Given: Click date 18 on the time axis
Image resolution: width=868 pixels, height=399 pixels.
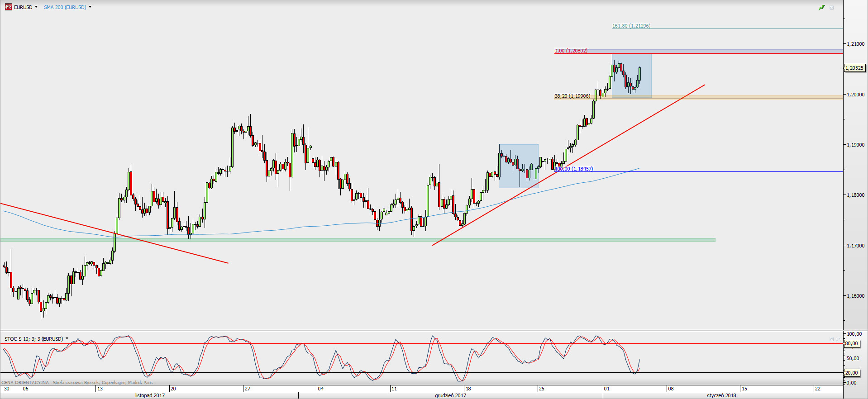Looking at the screenshot, I should pos(468,389).
